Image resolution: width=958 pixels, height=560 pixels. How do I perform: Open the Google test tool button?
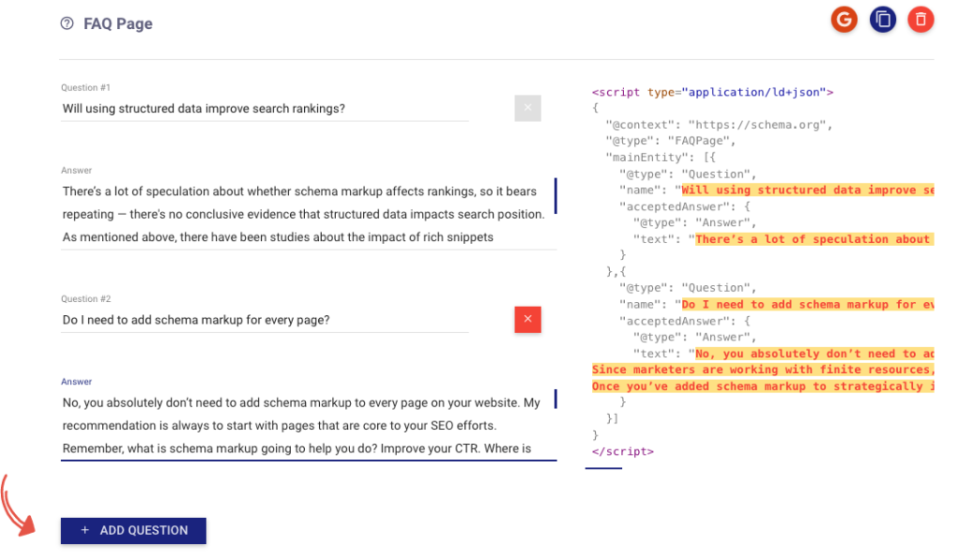point(845,19)
